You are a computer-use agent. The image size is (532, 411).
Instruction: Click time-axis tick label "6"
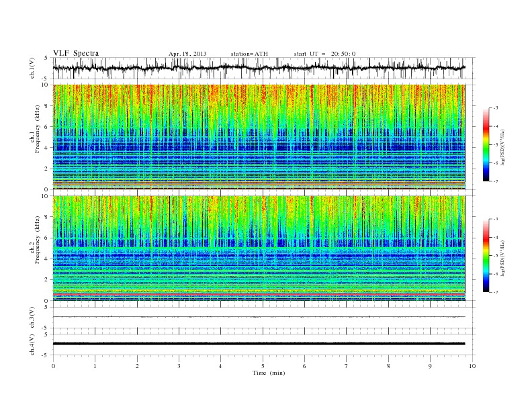click(x=304, y=366)
